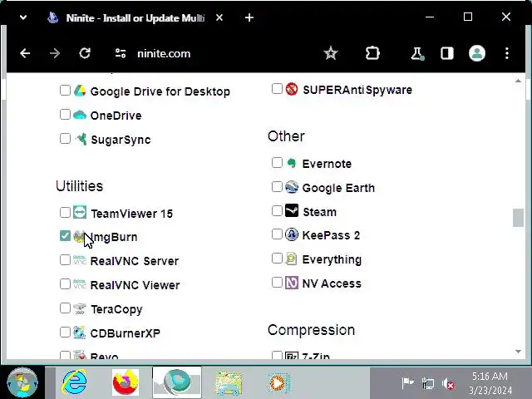
Task: Check the Evernote checkbox
Action: click(x=277, y=163)
